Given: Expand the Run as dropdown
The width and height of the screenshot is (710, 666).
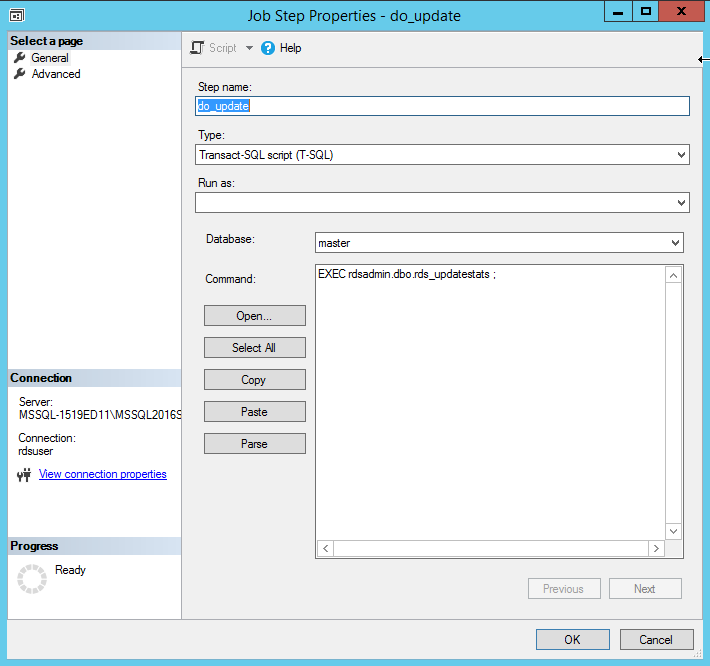Looking at the screenshot, I should (x=681, y=202).
